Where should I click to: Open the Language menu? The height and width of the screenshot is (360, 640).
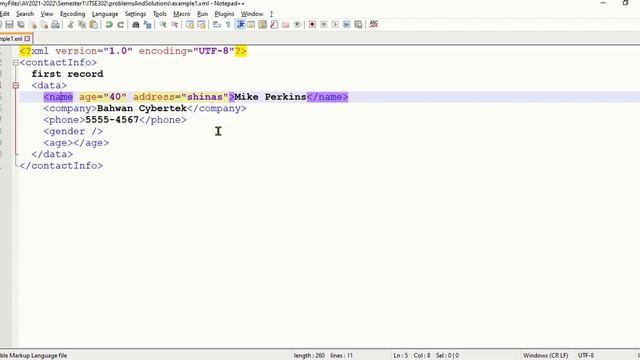(x=105, y=14)
